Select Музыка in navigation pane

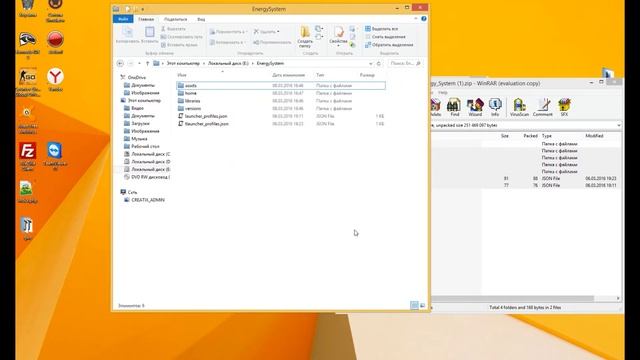[139, 139]
